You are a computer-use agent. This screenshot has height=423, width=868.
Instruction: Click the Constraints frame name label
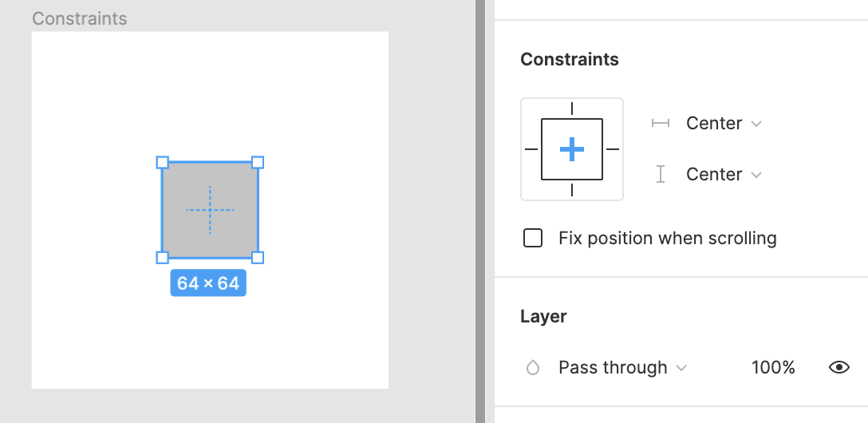(80, 18)
